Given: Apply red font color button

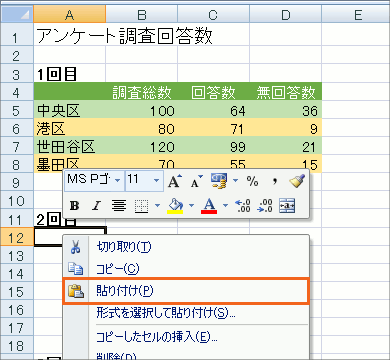Looking at the screenshot, I should tap(209, 206).
